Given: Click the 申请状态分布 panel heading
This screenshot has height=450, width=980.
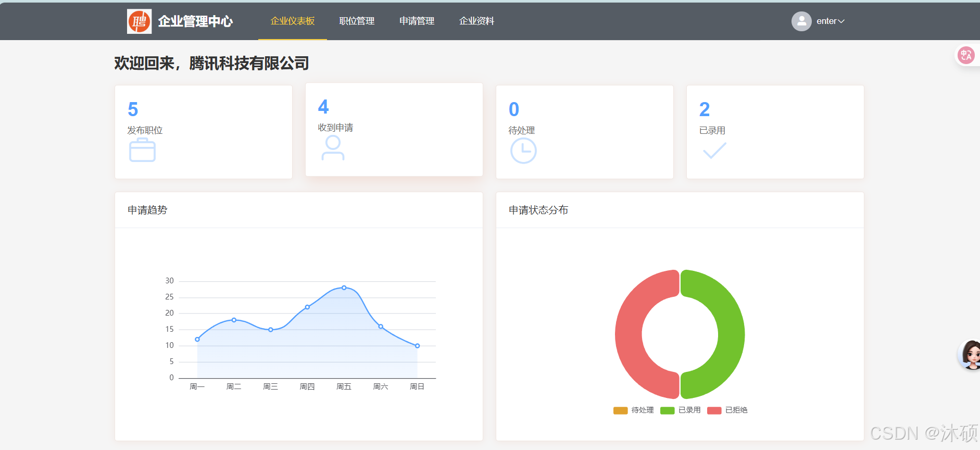Looking at the screenshot, I should pyautogui.click(x=538, y=210).
